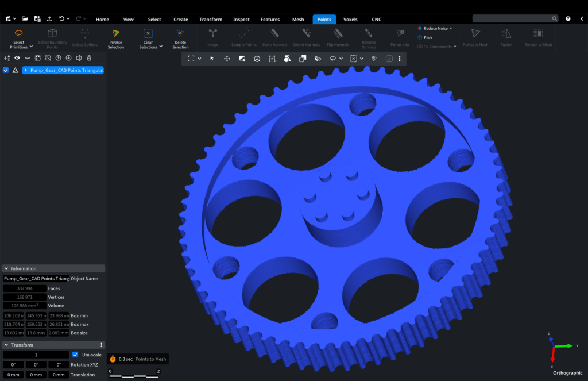Select the move/pan tool in viewport toolbar
Screen dimensions: 588x381
[227, 59]
